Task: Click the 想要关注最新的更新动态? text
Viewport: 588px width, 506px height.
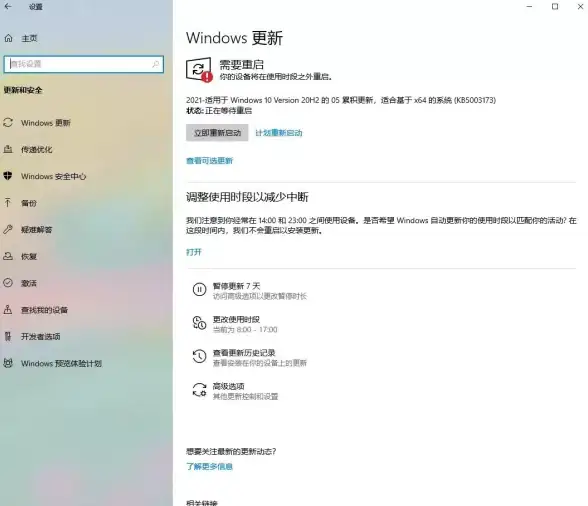Action: (231, 451)
